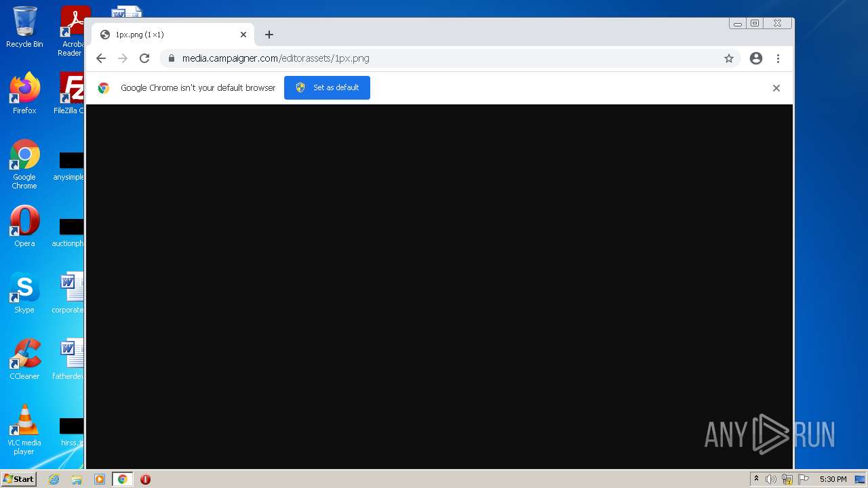This screenshot has width=868, height=488.
Task: Open the FileZilla Client desktop shortcut
Action: click(x=71, y=93)
